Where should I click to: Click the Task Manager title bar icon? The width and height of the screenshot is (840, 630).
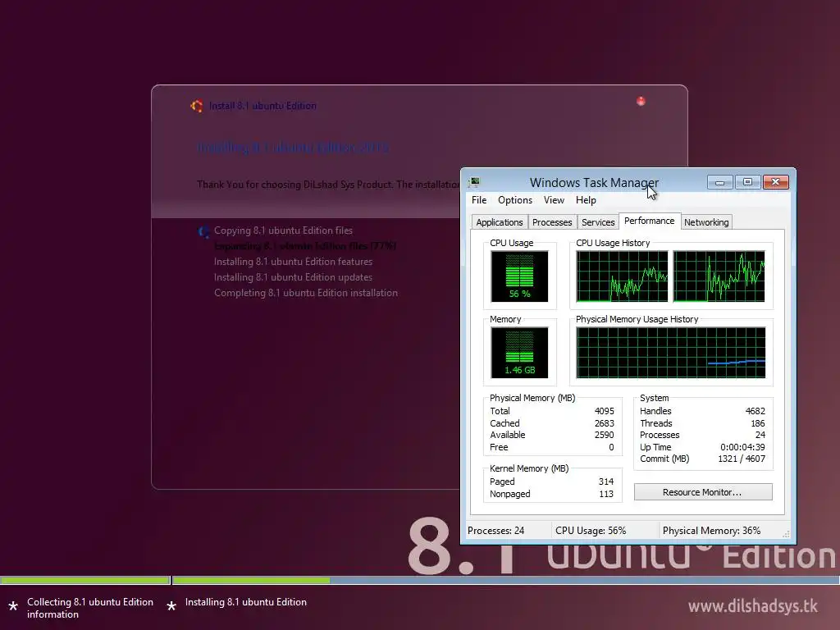click(x=474, y=182)
